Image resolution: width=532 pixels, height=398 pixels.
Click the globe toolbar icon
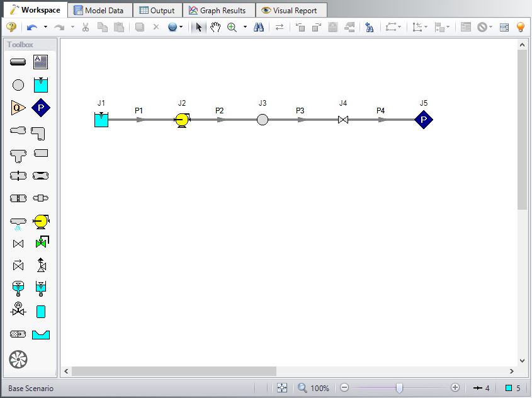pyautogui.click(x=173, y=27)
